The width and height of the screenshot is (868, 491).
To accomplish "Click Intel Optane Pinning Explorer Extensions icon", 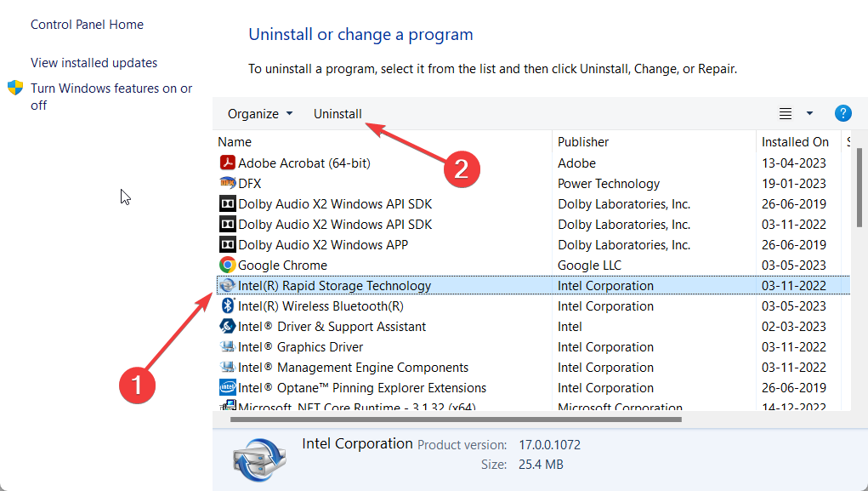I will tap(227, 387).
